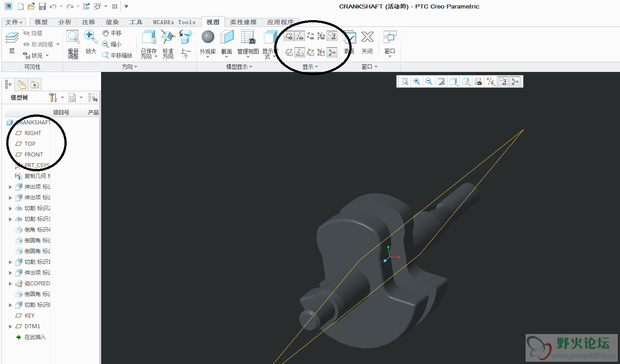Select the 平移缩放 pan zoom tool
This screenshot has height=364, width=620.
coord(117,55)
